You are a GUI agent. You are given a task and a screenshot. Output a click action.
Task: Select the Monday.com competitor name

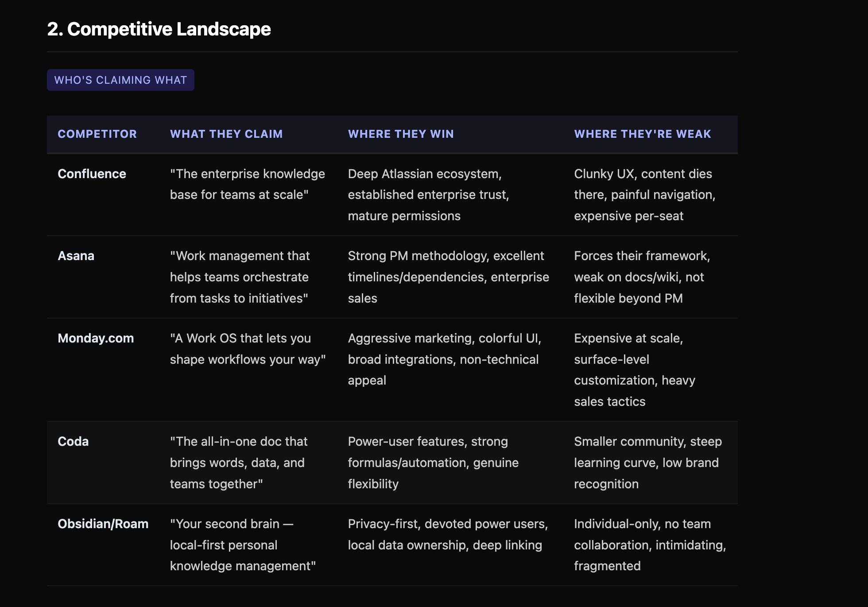96,339
